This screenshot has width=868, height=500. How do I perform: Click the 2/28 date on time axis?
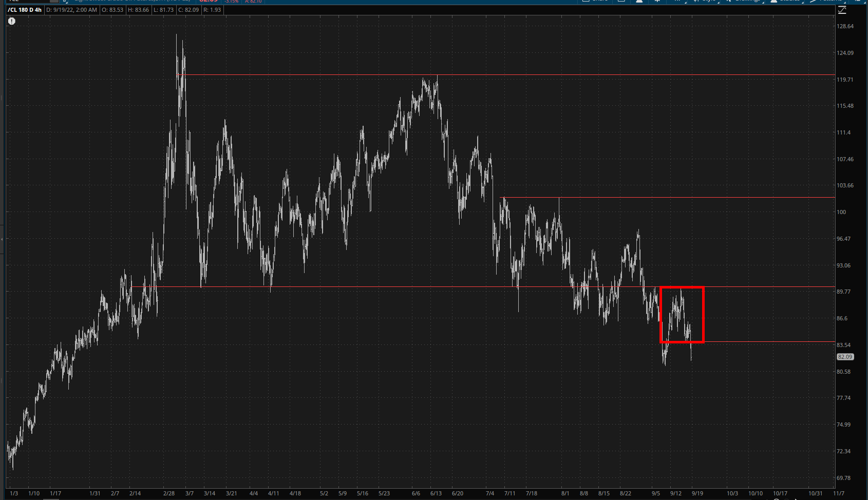tap(169, 493)
